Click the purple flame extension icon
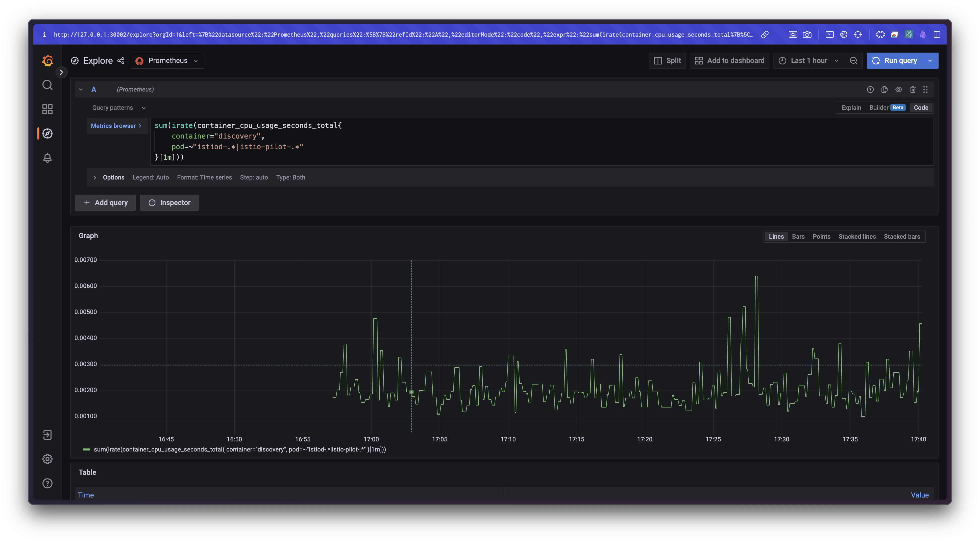This screenshot has height=542, width=980. pos(923,35)
